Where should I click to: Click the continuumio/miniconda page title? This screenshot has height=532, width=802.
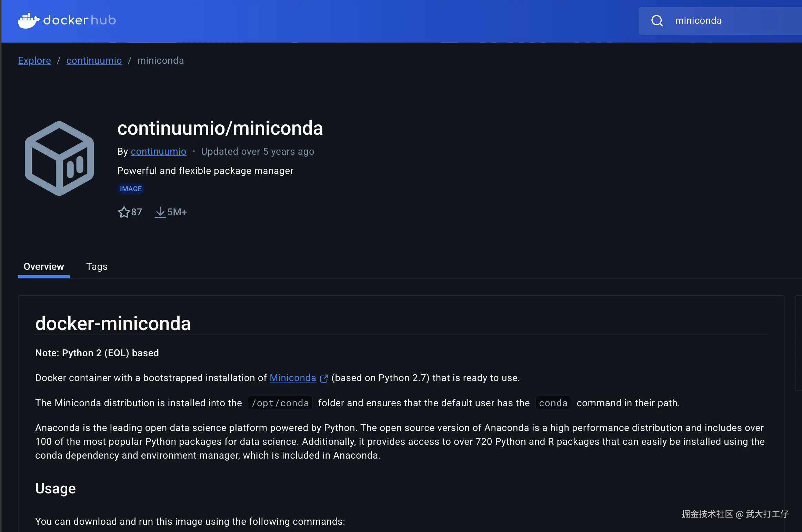pyautogui.click(x=220, y=129)
